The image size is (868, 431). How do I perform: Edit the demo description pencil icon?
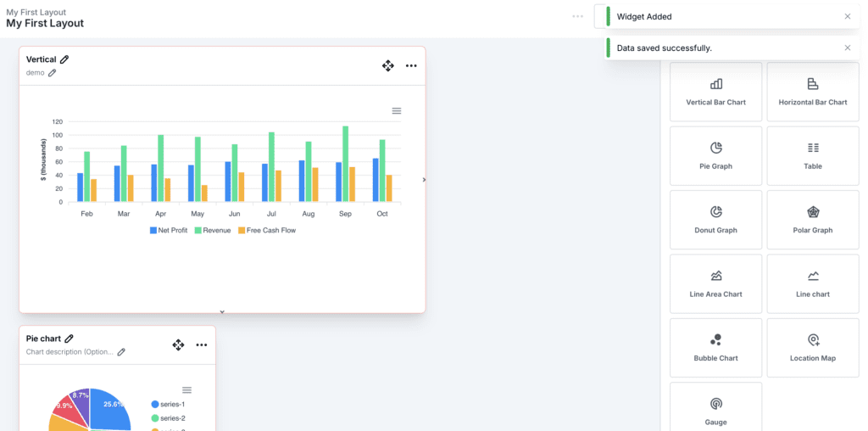52,73
